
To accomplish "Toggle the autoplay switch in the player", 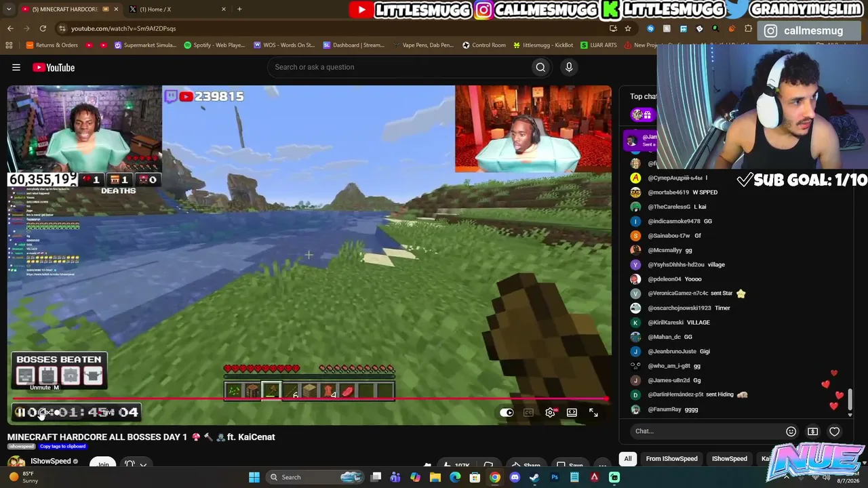I will [x=507, y=412].
